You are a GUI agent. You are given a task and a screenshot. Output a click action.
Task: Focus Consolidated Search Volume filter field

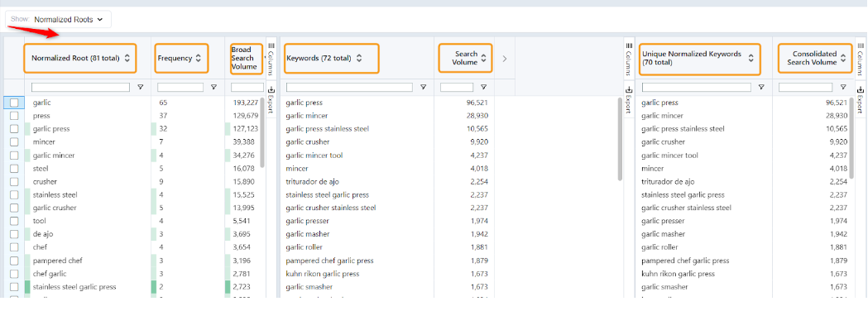click(805, 88)
